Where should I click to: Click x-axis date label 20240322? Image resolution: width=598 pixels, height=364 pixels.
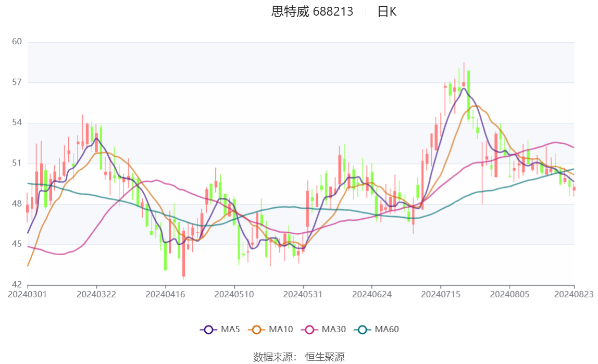(x=96, y=294)
